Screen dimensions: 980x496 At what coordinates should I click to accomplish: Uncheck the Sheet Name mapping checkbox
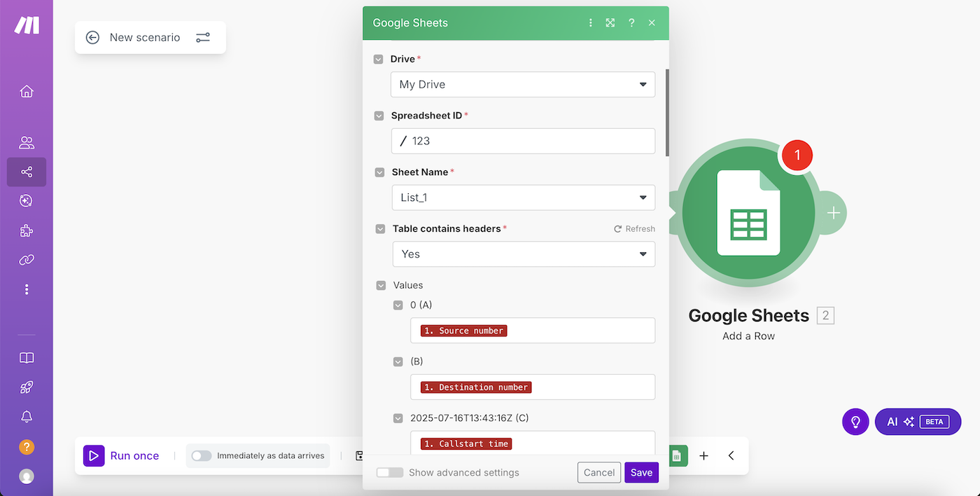point(379,172)
